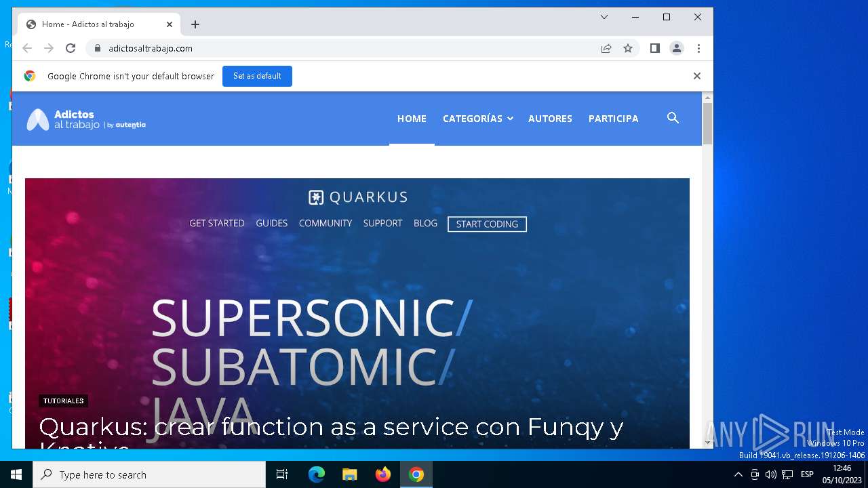The height and width of the screenshot is (488, 868).
Task: Open the PARTICIPA page
Action: (614, 119)
